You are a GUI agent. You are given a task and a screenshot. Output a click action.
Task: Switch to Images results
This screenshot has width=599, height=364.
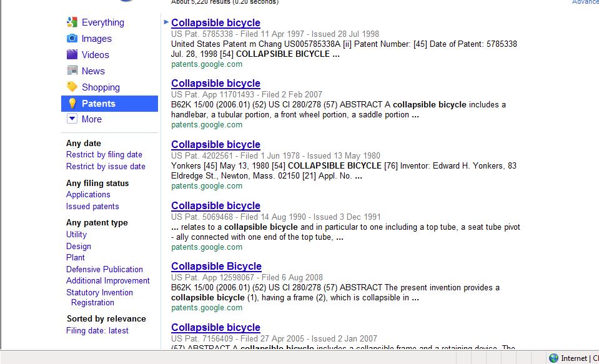tap(97, 39)
